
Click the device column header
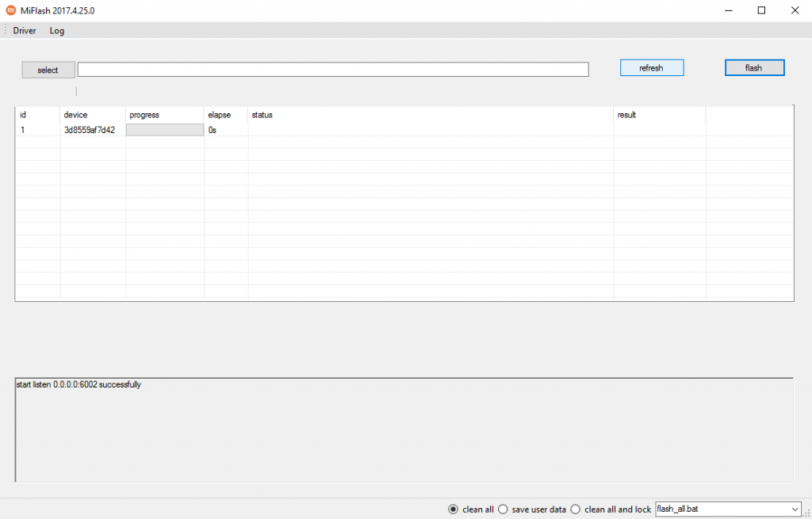93,115
